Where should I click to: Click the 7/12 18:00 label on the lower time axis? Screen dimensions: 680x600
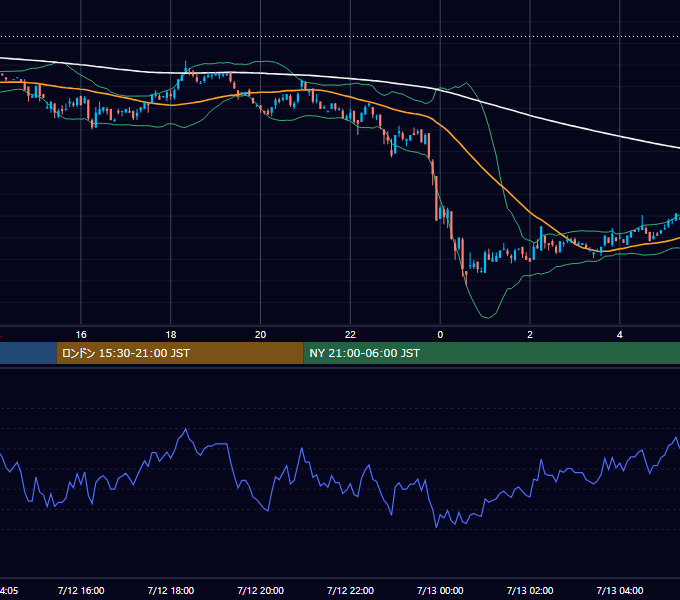(x=171, y=590)
